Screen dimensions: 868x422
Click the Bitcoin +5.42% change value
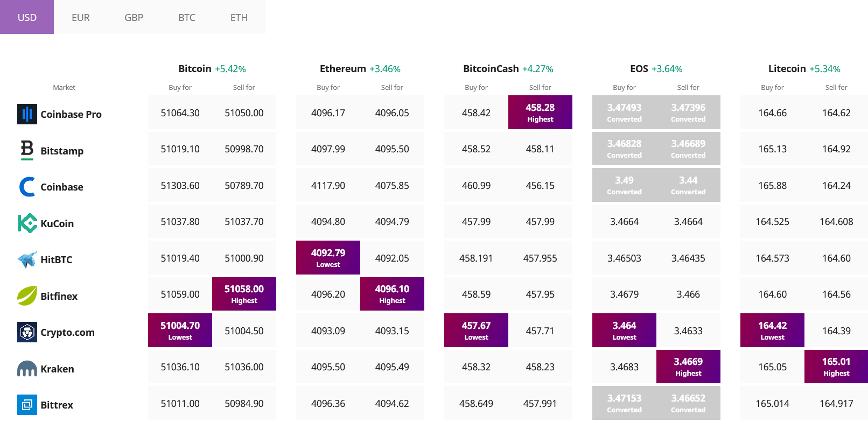pos(230,69)
